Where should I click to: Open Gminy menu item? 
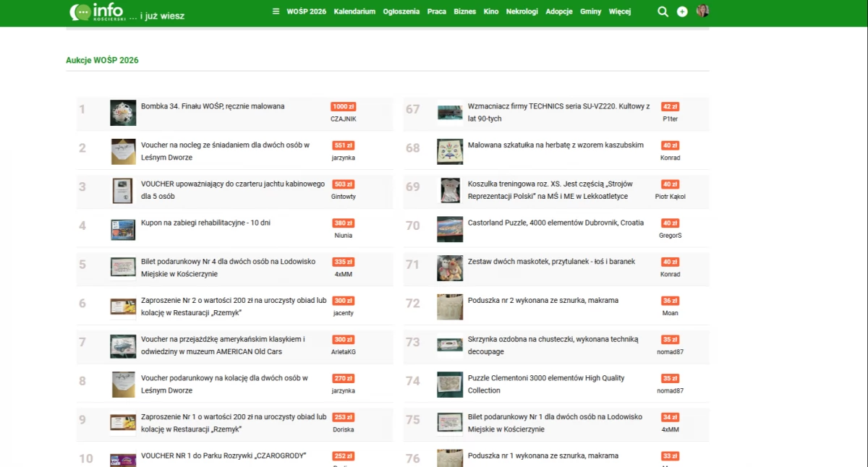click(x=591, y=12)
